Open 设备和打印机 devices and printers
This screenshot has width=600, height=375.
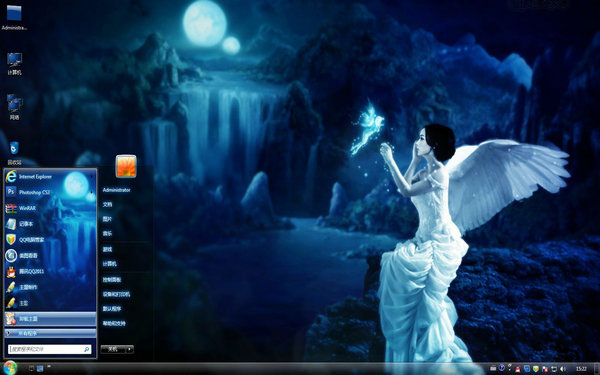click(x=116, y=294)
